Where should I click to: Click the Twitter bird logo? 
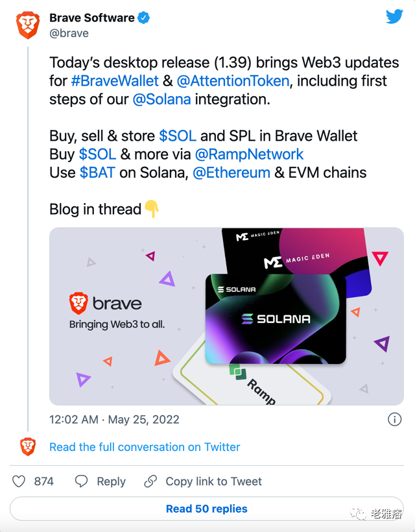pos(394,17)
